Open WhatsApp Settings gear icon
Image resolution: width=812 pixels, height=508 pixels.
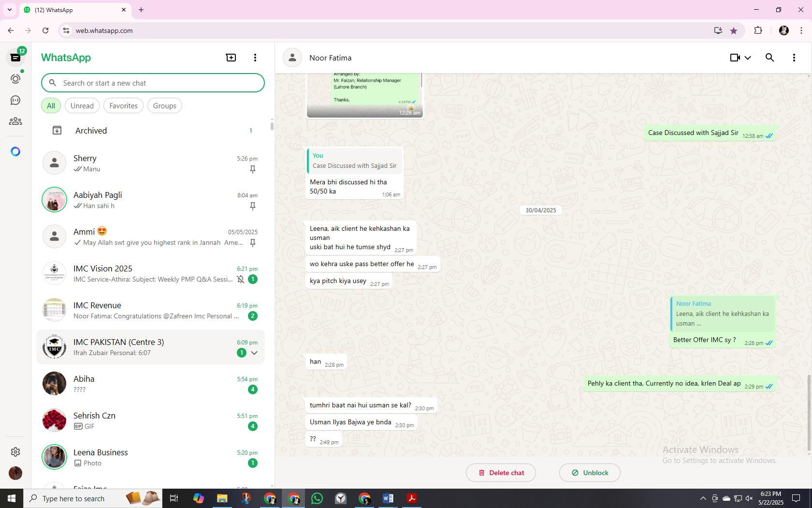pyautogui.click(x=15, y=451)
